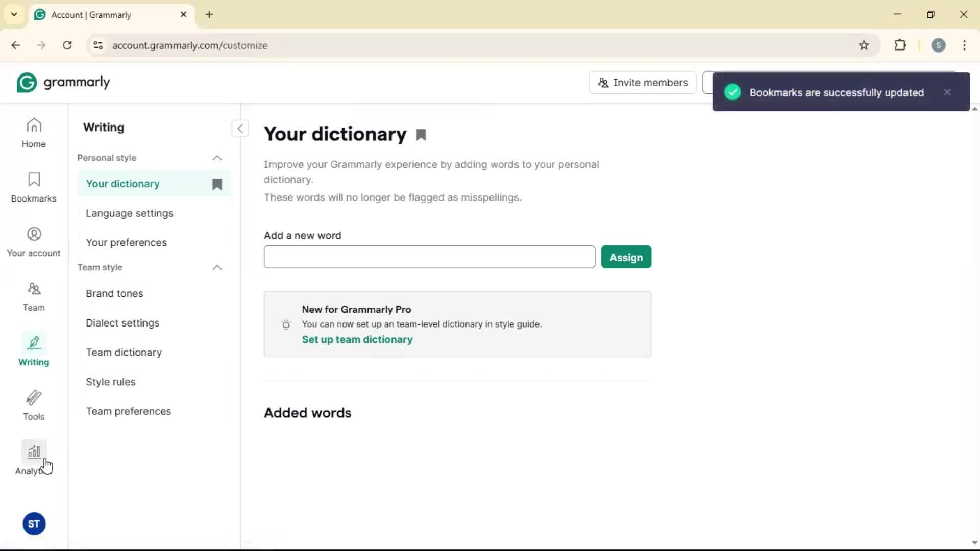Click the Assign button
Viewport: 980px width, 551px height.
(x=626, y=257)
